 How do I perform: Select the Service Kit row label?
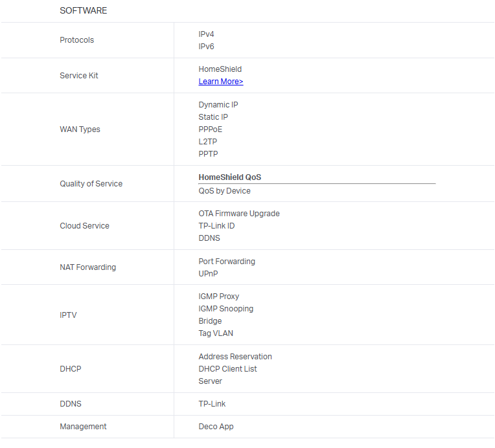[x=79, y=76]
